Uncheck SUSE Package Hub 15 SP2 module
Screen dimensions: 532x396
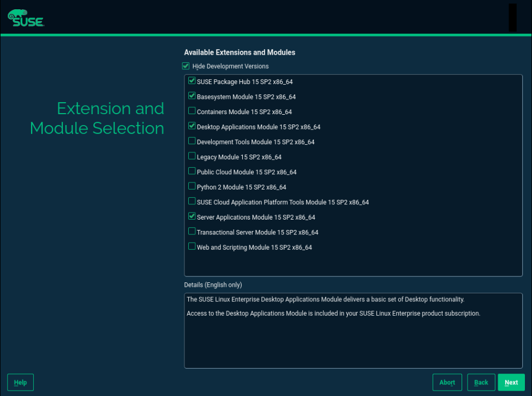[x=192, y=81]
